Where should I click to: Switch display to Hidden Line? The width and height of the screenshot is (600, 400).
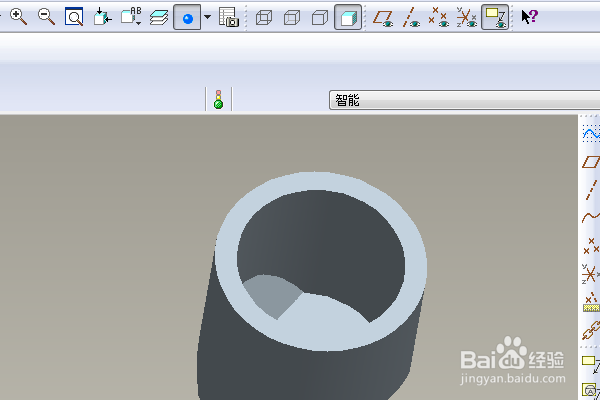[x=292, y=18]
